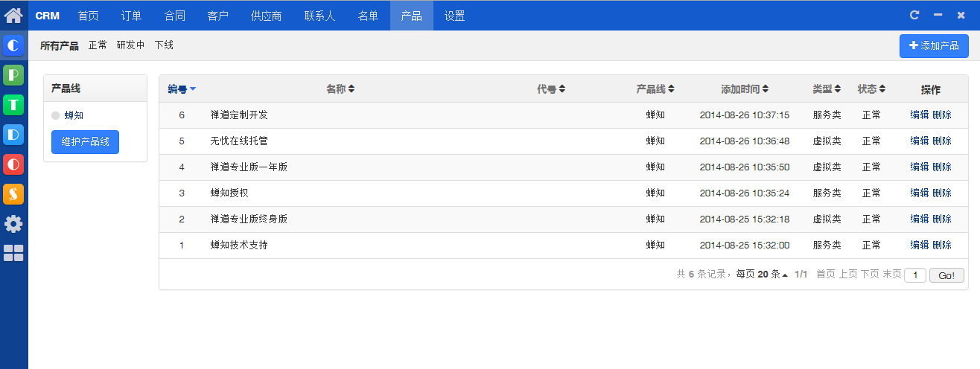Open the 设置 menu
Screen dimensions: 980x369
click(x=454, y=16)
